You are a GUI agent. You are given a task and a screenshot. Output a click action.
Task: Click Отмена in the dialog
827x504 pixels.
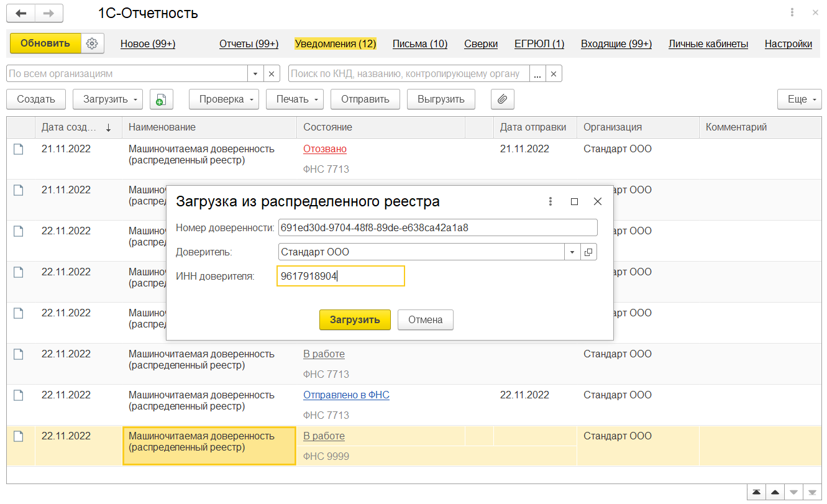(x=426, y=319)
